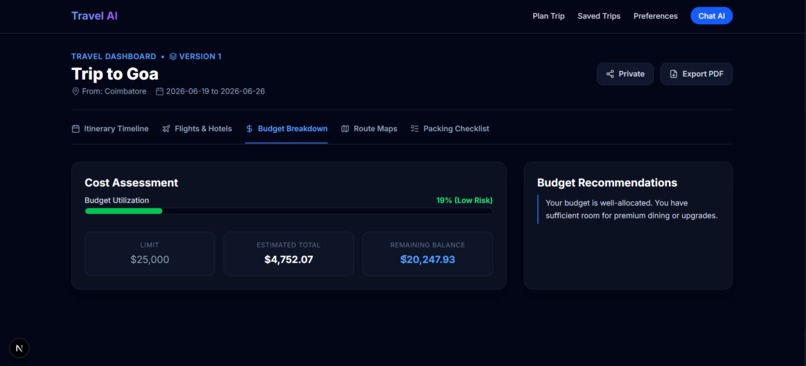This screenshot has height=366, width=806.
Task: Click the budget recommendation message text
Action: 631,209
